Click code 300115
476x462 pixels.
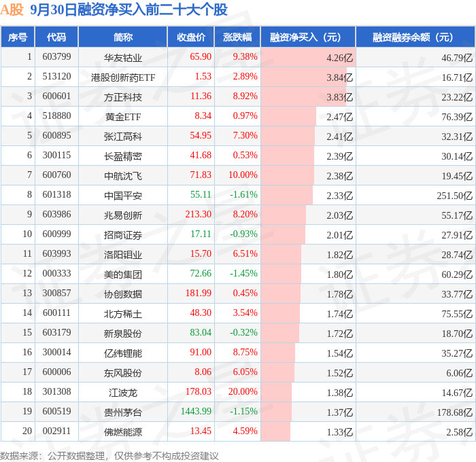click(56, 156)
